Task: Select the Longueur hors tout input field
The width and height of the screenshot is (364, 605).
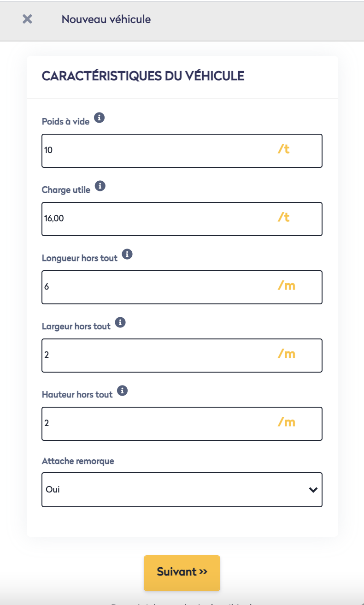Action: pyautogui.click(x=157, y=287)
